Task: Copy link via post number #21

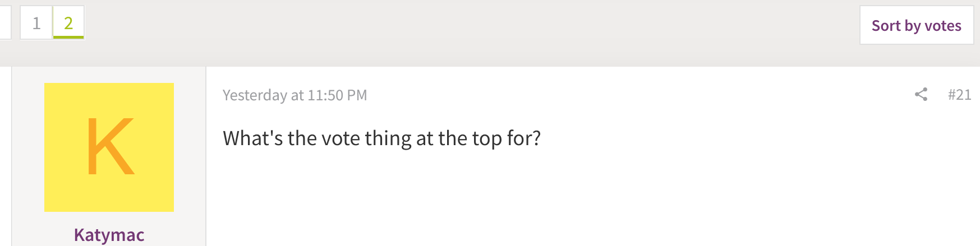Action: click(959, 95)
